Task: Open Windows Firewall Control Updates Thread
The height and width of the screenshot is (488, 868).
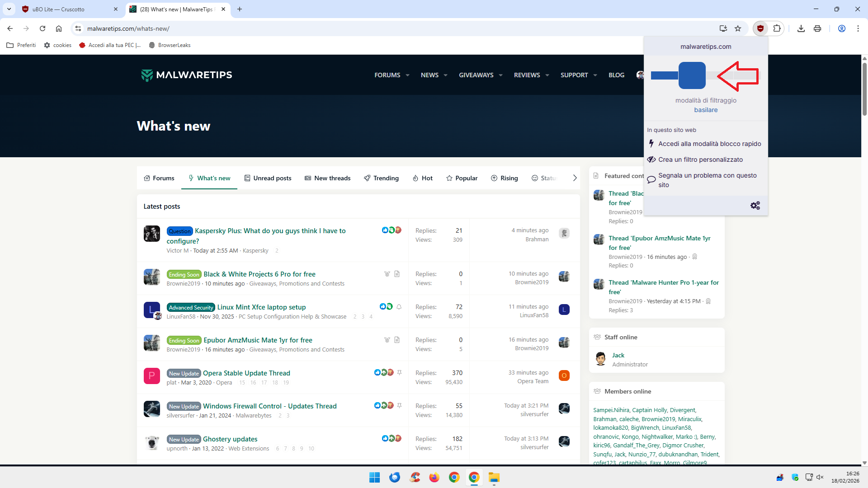Action: (269, 406)
